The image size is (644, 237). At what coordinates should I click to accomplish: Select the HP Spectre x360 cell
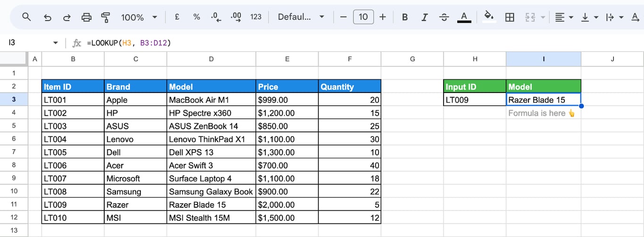pyautogui.click(x=211, y=113)
